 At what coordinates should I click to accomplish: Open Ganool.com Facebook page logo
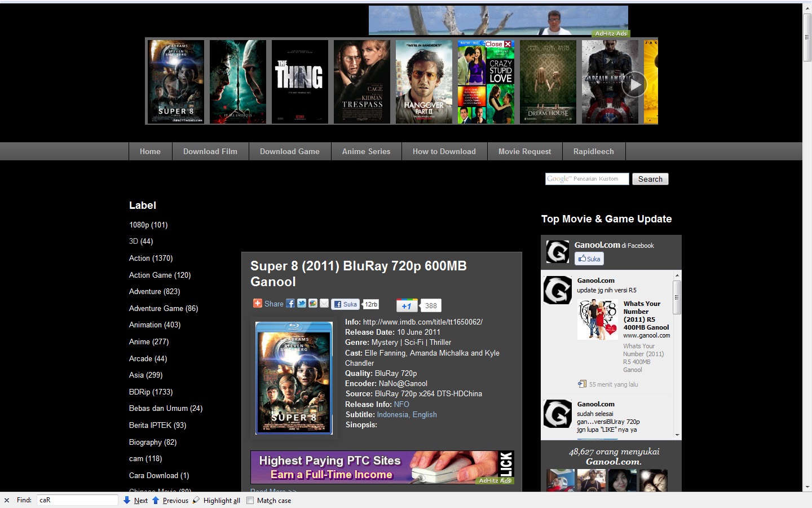coord(558,252)
